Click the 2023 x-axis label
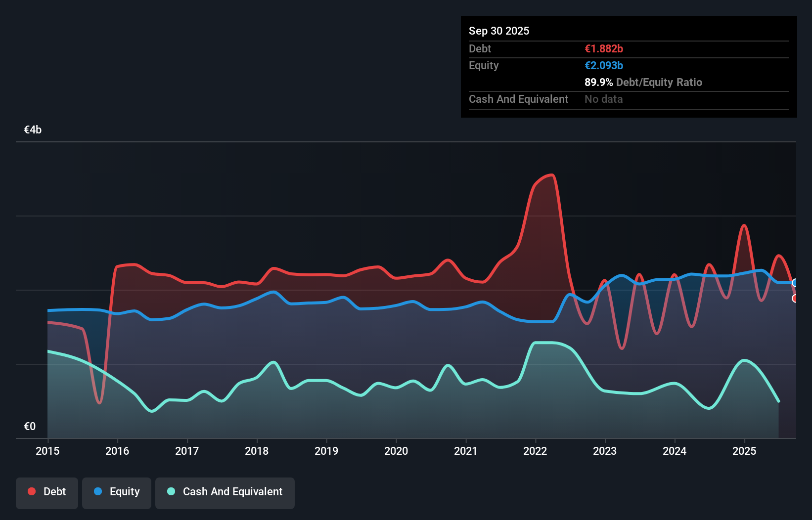This screenshot has width=812, height=520. 605,451
